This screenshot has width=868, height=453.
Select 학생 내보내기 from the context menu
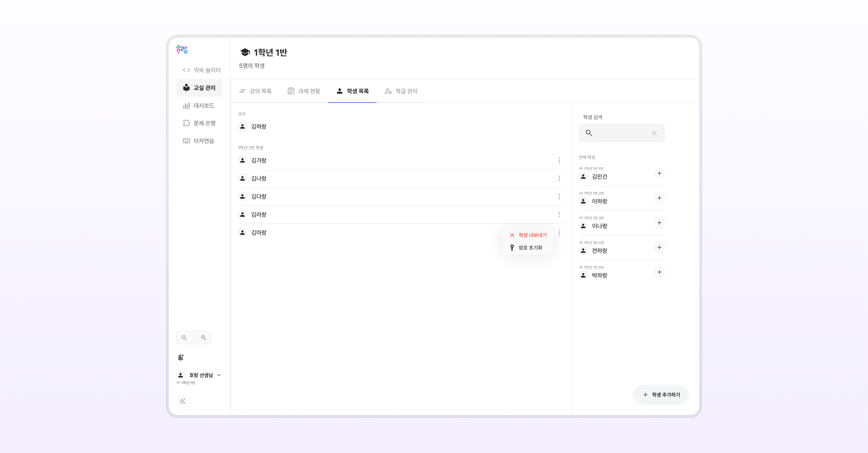532,235
